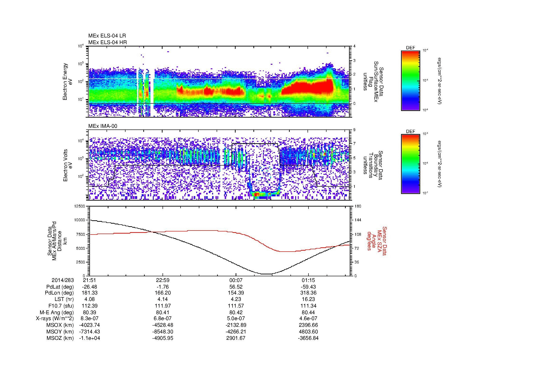The height and width of the screenshot is (392, 555).
Task: Click the 'MEx Alt/Mars/Pd Distance km' axis label
Action: pyautogui.click(x=57, y=241)
